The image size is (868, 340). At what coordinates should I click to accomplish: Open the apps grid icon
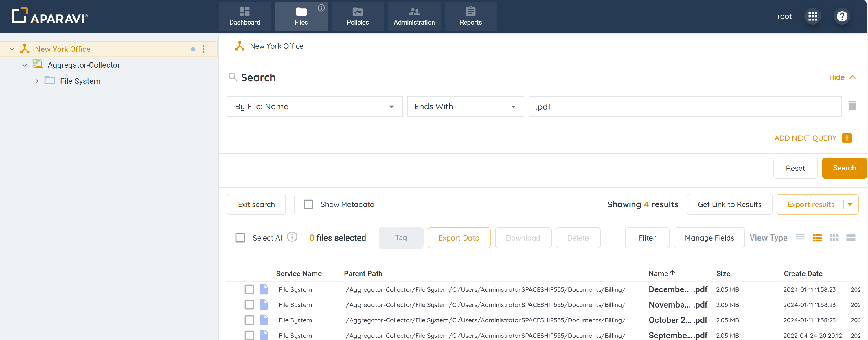[812, 16]
